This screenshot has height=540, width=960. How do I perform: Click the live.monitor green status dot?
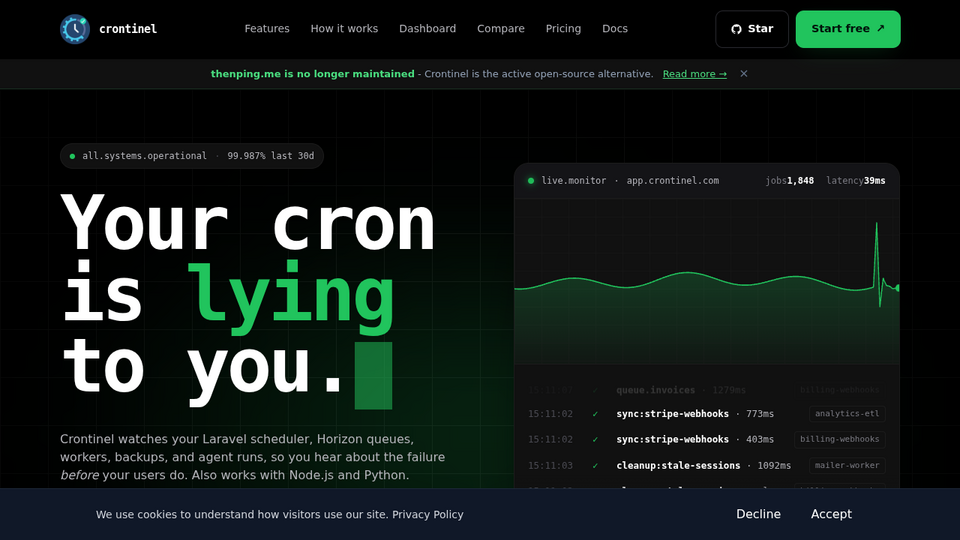coord(531,181)
